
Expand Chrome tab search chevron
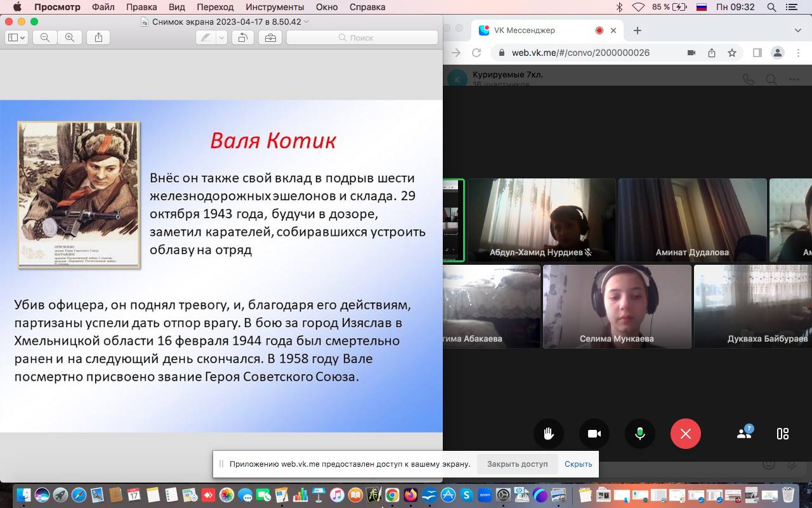798,30
